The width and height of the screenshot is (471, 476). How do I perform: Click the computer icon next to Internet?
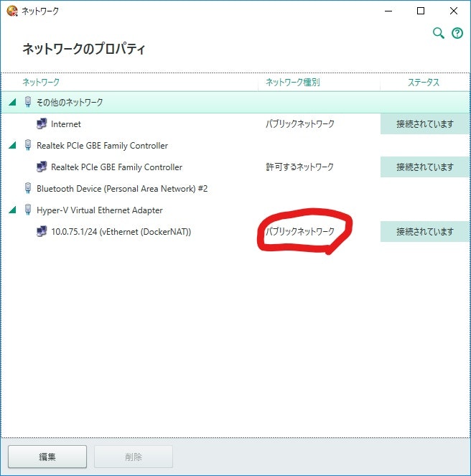(x=42, y=123)
